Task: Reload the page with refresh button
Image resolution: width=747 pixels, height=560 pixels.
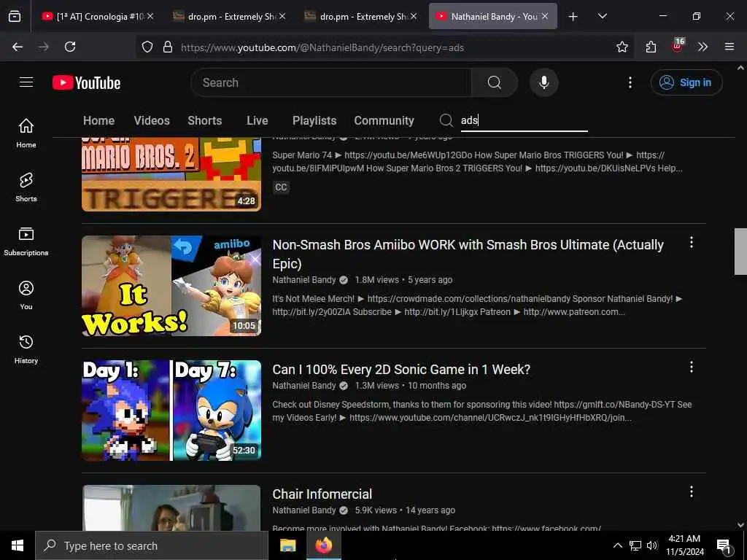Action: pos(70,47)
